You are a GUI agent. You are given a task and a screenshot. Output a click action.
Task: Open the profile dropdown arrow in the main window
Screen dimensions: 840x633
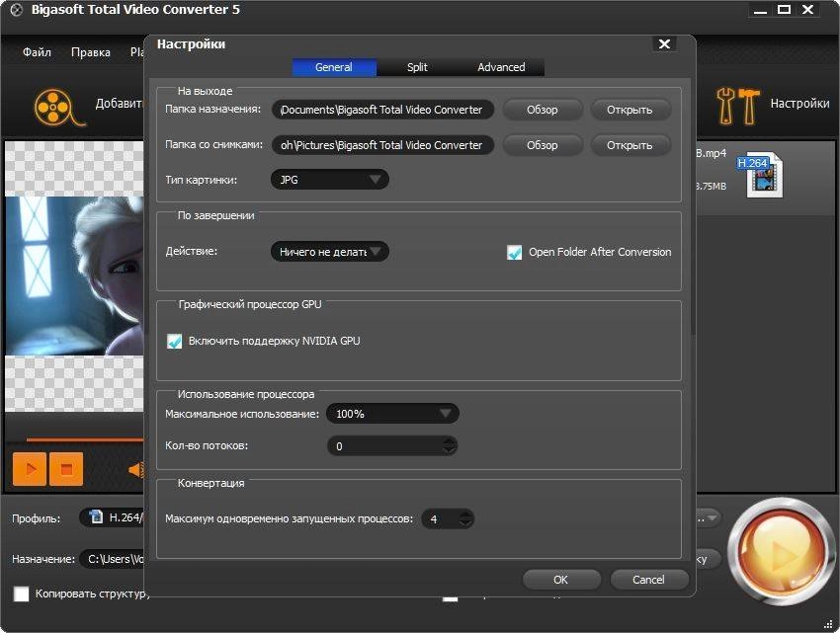pyautogui.click(x=712, y=517)
